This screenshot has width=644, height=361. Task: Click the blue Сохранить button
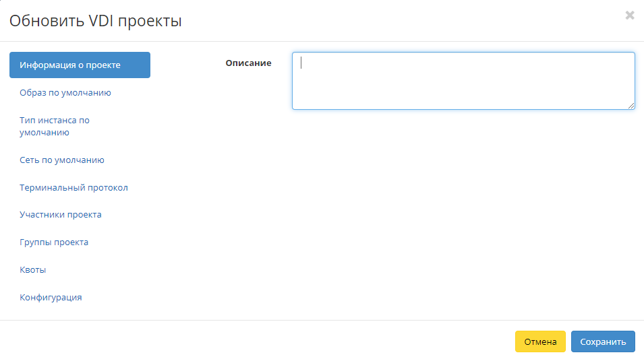point(603,341)
